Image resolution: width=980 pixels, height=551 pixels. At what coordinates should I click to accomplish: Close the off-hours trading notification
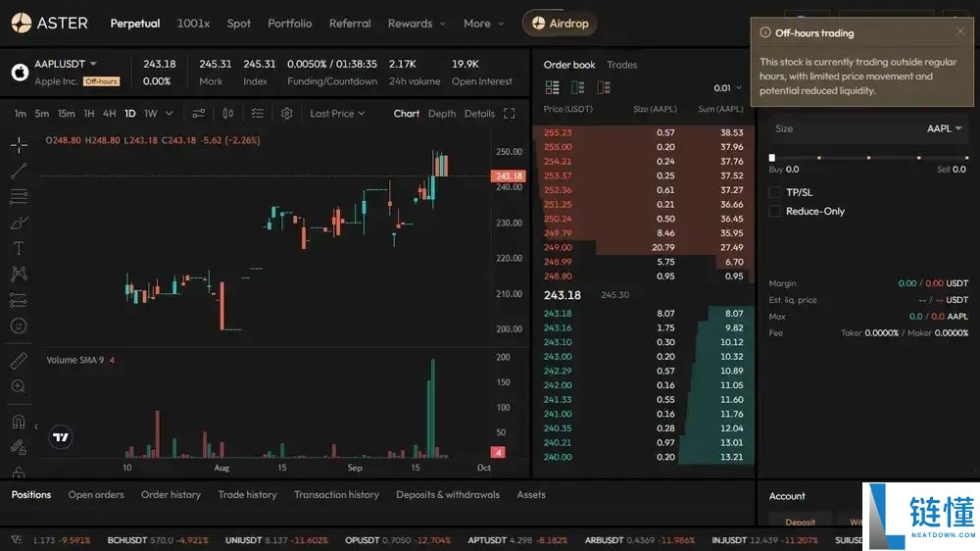[960, 31]
